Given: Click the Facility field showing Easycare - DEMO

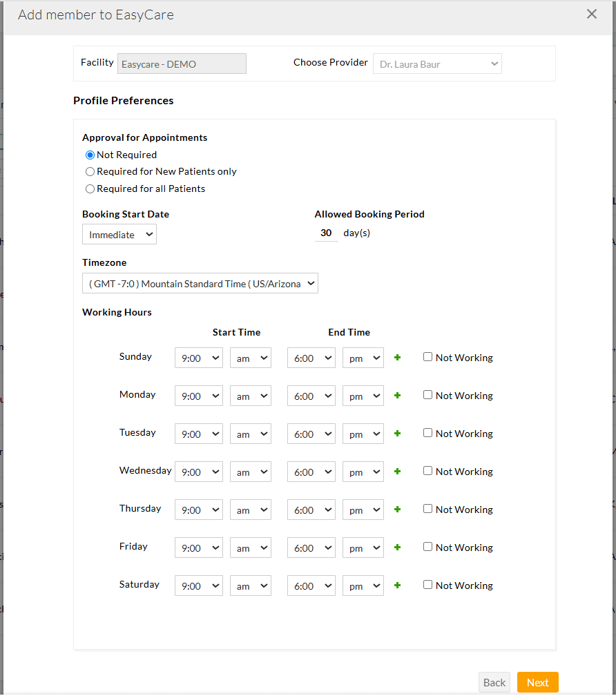Looking at the screenshot, I should point(181,64).
